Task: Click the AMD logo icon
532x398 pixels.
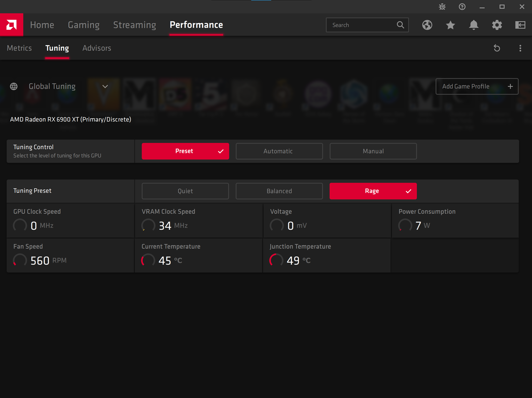Action: [11, 25]
